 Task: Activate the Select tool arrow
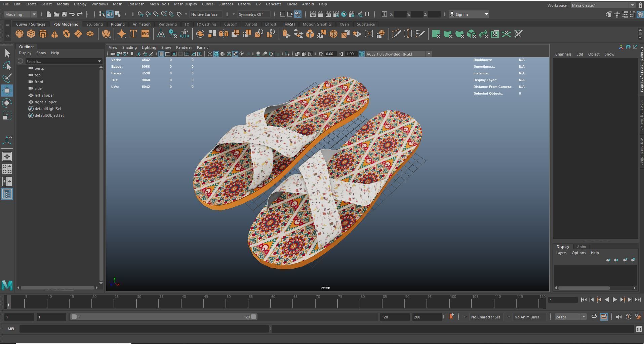[x=7, y=53]
